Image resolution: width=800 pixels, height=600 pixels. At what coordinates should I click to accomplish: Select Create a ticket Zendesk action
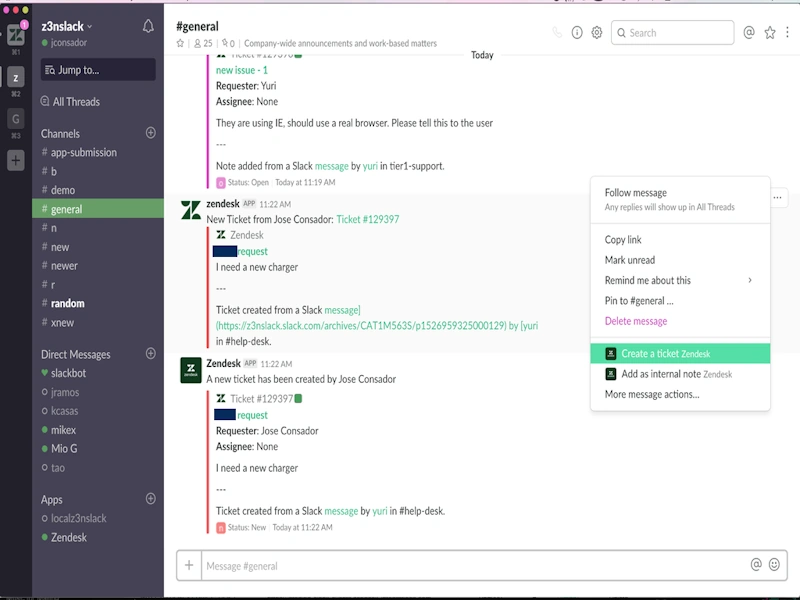(x=680, y=354)
